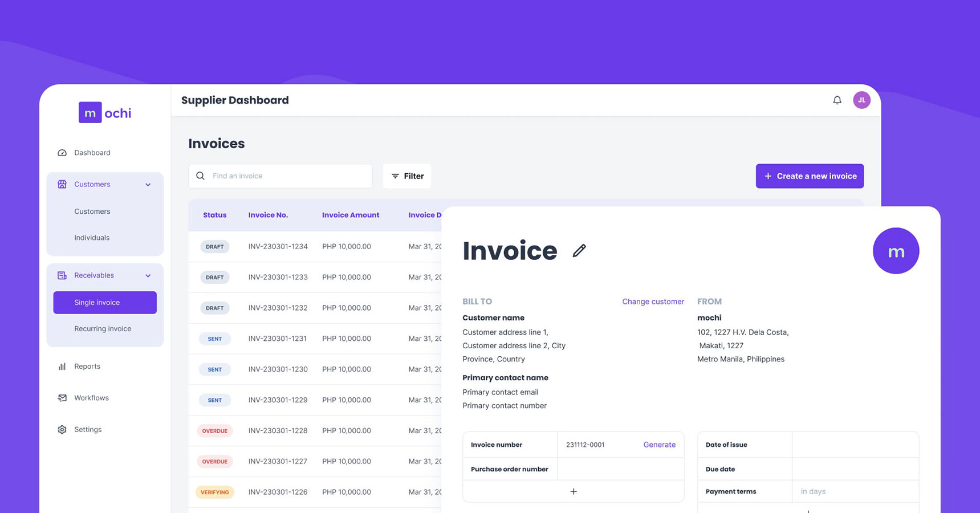The width and height of the screenshot is (980, 513).
Task: Click the round mochi logo on invoice
Action: point(896,251)
